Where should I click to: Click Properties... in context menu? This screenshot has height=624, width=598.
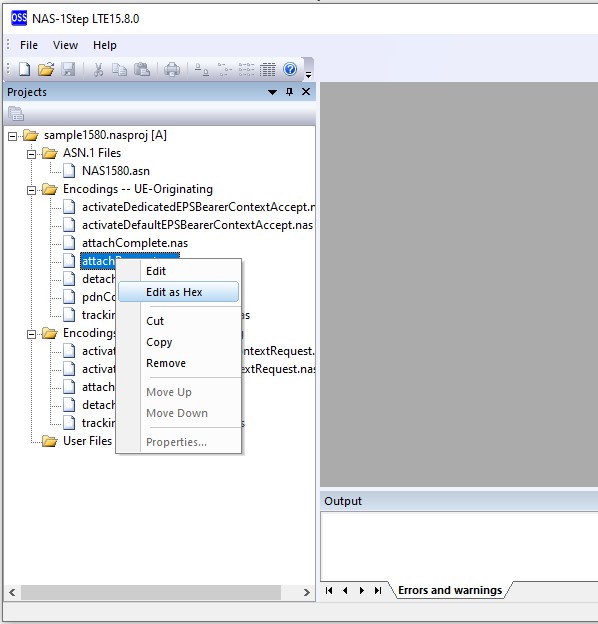click(x=179, y=442)
